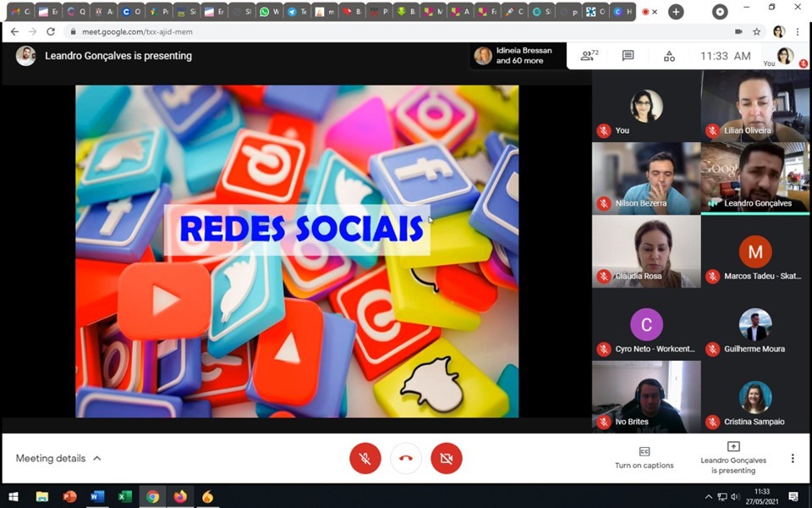Turn on captions
The width and height of the screenshot is (812, 508).
[644, 457]
